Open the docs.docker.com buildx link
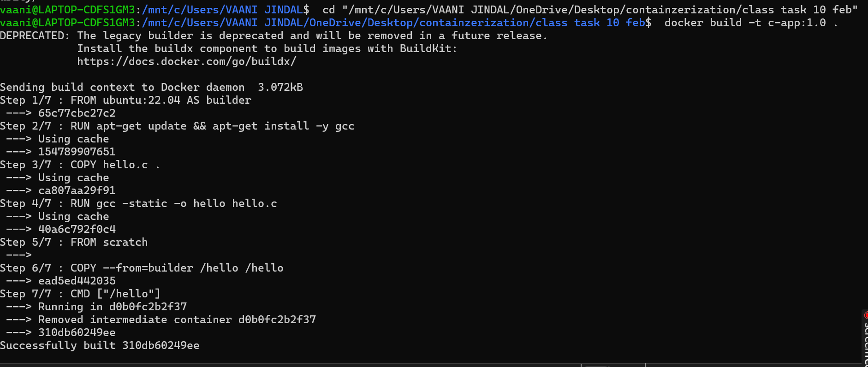 (x=186, y=61)
